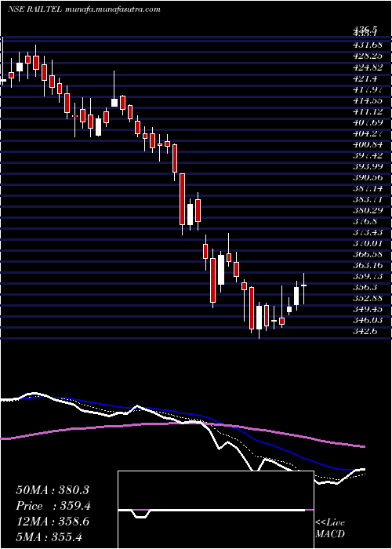Select the 363.16 price level label
Image resolution: width=392 pixels, height=549 pixels.
[x=369, y=265]
